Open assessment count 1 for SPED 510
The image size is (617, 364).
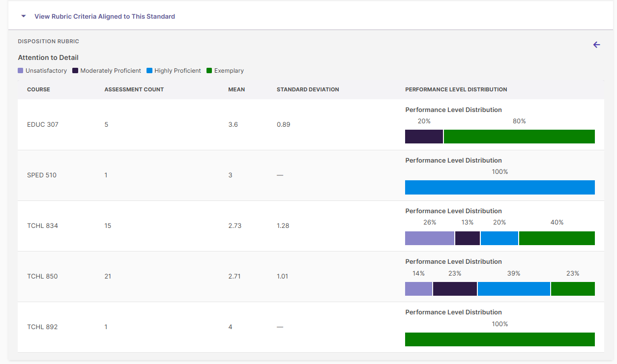(106, 175)
